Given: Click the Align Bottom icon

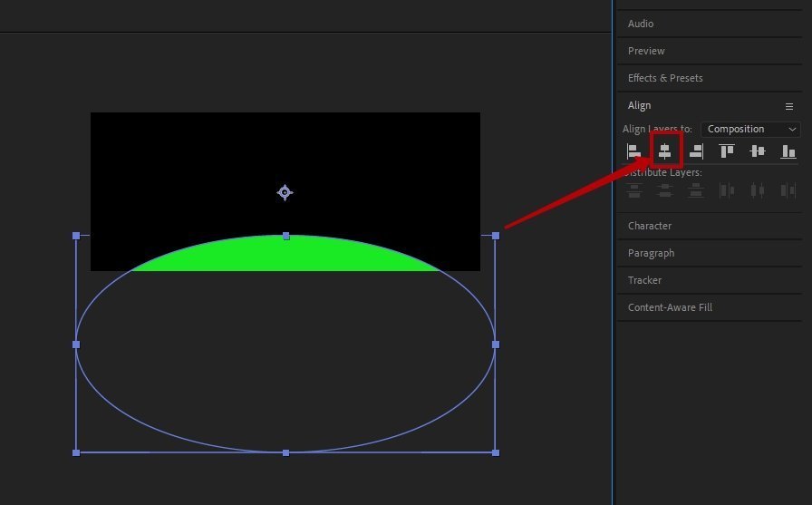Looking at the screenshot, I should pyautogui.click(x=788, y=151).
